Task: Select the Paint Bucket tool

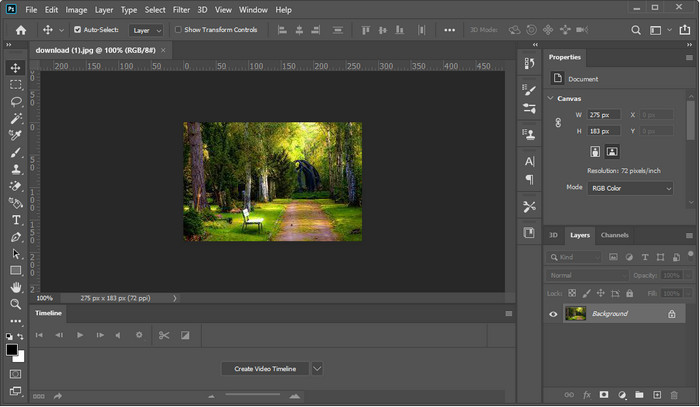Action: coord(16,203)
